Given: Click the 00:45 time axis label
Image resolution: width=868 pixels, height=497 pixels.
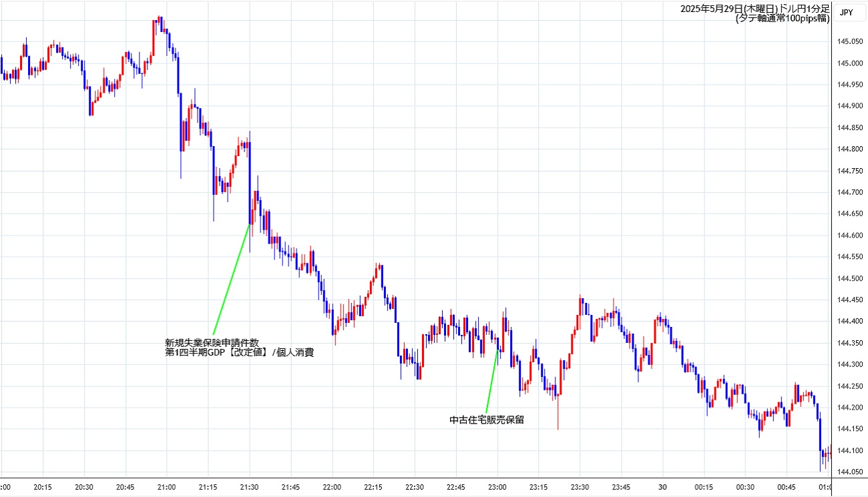Looking at the screenshot, I should click(787, 487).
